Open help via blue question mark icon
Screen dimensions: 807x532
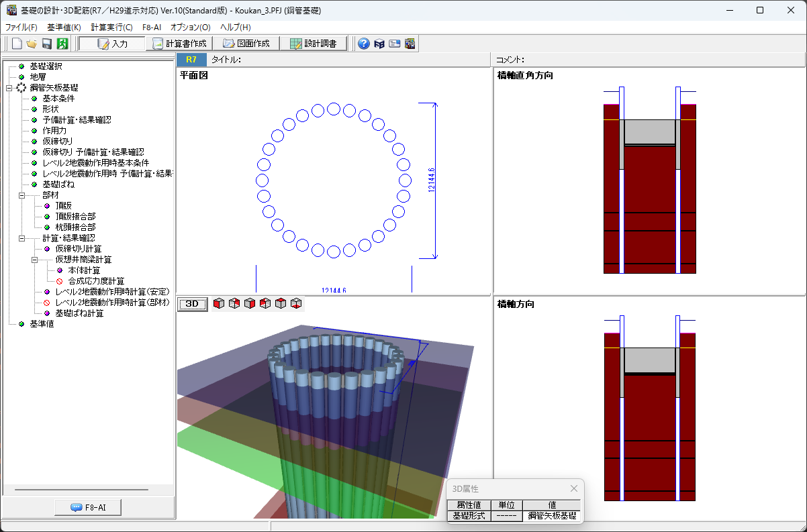tap(364, 44)
